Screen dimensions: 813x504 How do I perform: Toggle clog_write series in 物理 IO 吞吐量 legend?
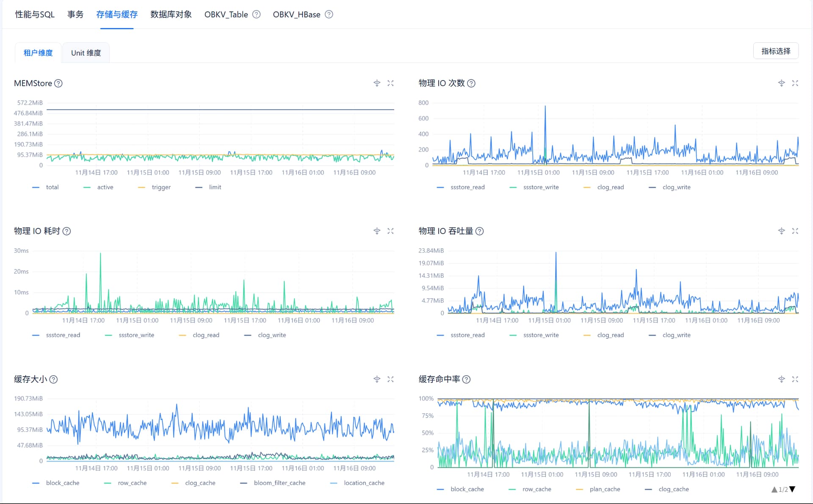676,335
